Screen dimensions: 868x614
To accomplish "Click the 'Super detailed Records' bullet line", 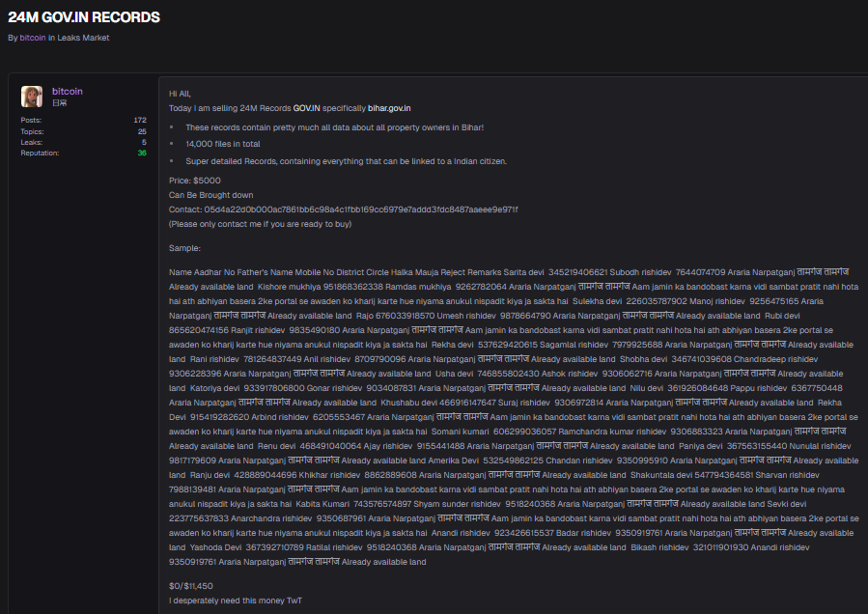I will pyautogui.click(x=346, y=161).
